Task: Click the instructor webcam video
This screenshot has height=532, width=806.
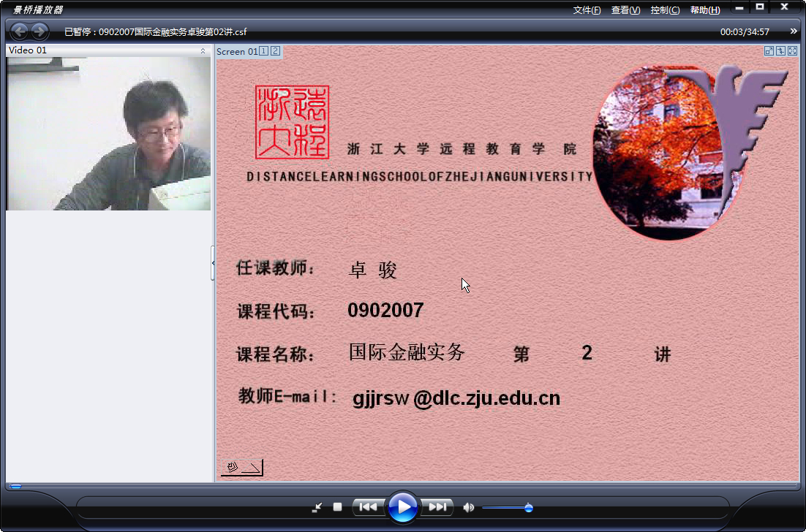Action: 108,134
